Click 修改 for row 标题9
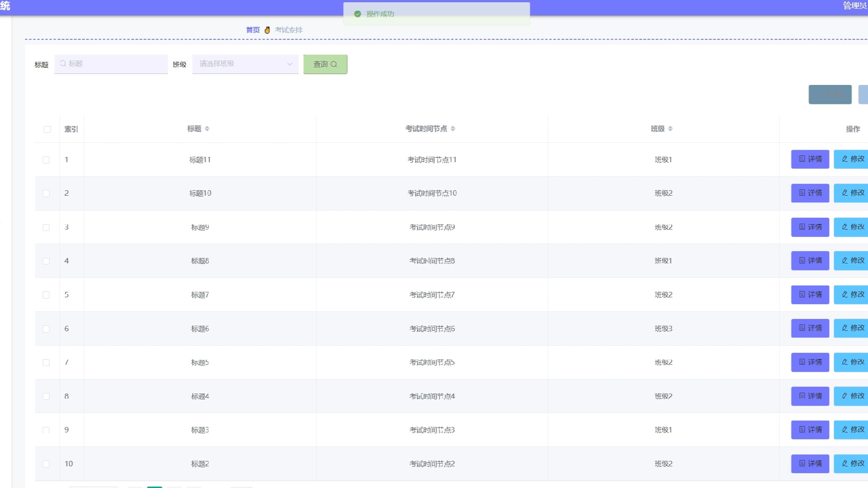Screen dimensions: 868x488 (x=851, y=227)
